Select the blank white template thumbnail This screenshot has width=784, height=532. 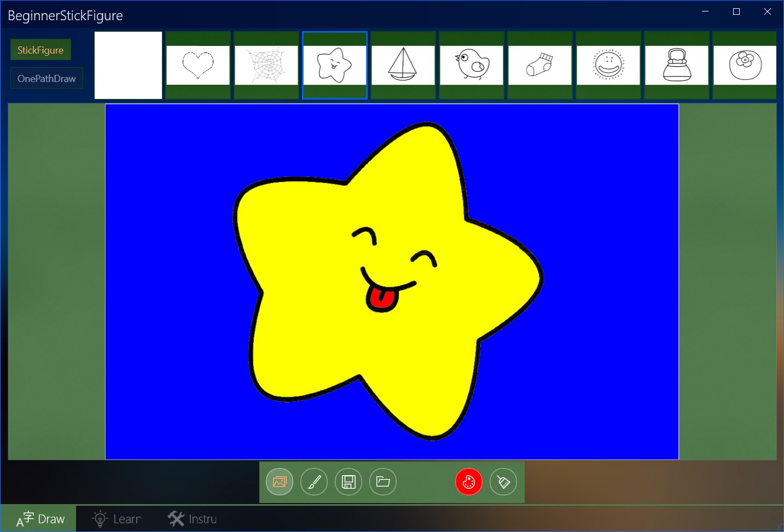coord(129,65)
